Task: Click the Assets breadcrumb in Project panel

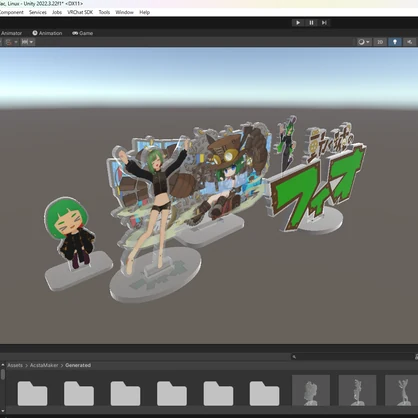Action: point(15,365)
